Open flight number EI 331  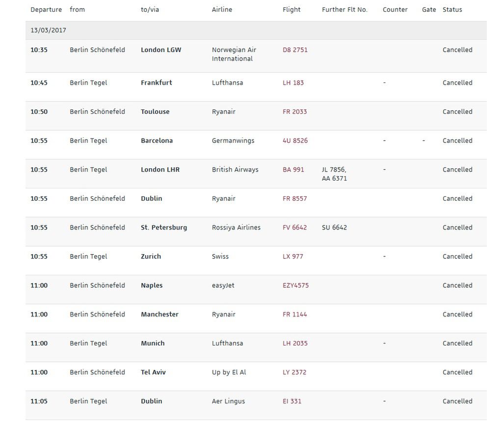pyautogui.click(x=292, y=401)
